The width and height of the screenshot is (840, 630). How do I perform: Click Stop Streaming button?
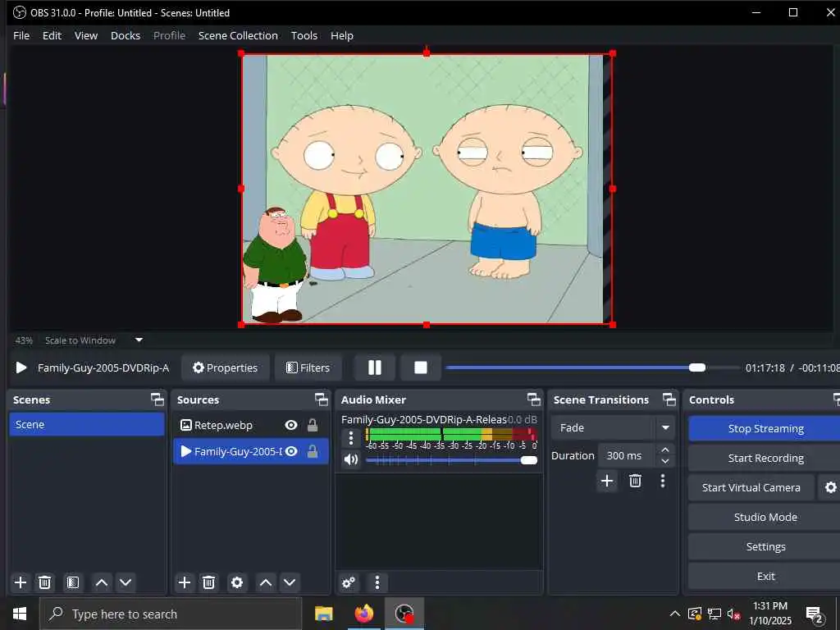765,428
